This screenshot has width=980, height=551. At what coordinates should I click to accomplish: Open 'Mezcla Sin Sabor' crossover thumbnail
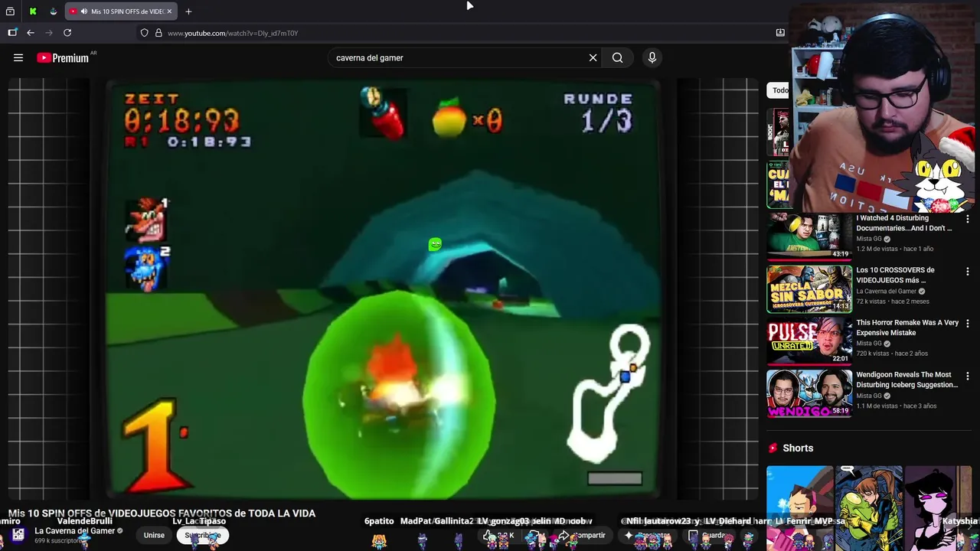point(809,289)
